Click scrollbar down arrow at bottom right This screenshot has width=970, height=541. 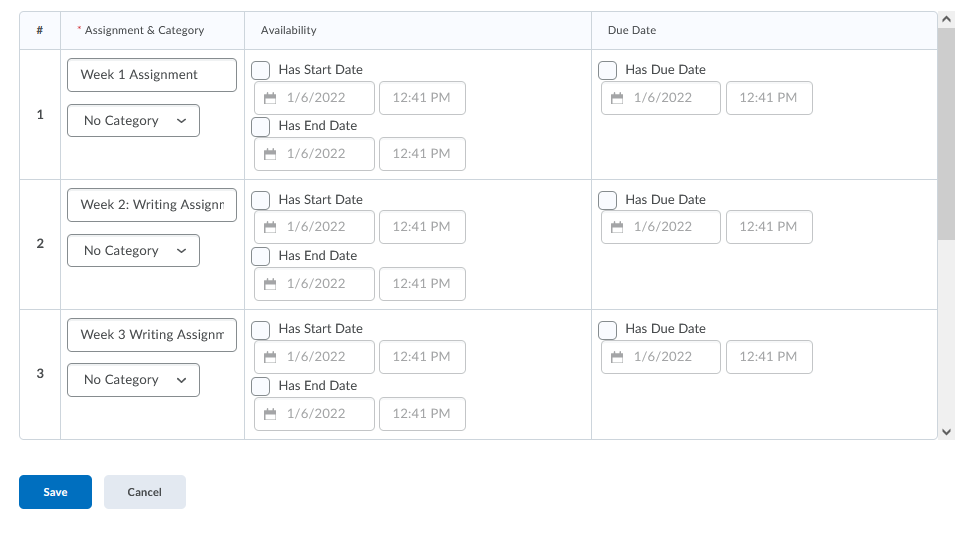[946, 431]
